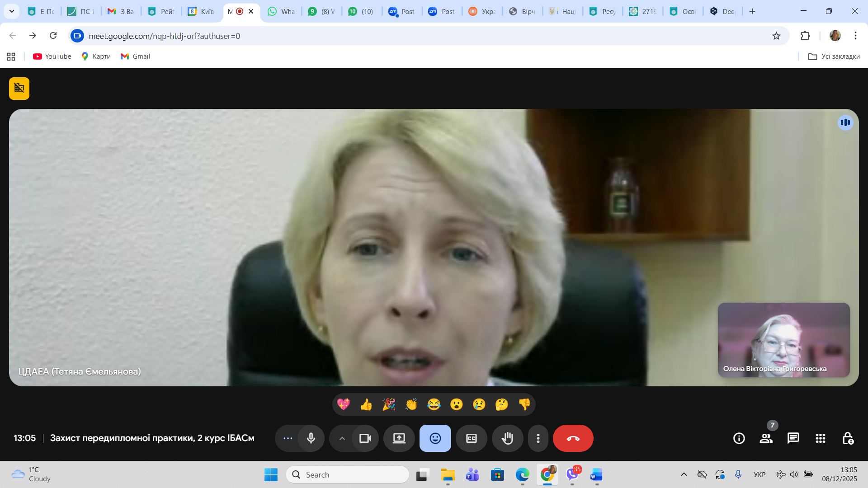This screenshot has width=868, height=488.
Task: Open the chat with everyone panel
Action: tap(793, 438)
